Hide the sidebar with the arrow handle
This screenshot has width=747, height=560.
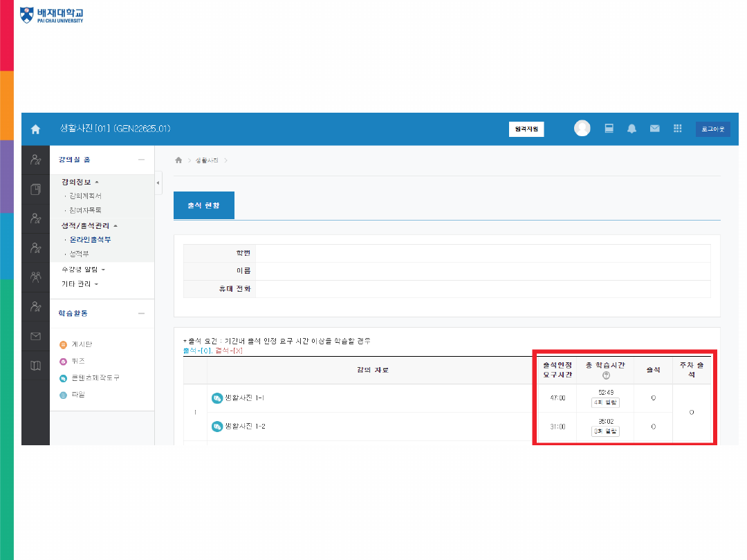pos(158,183)
